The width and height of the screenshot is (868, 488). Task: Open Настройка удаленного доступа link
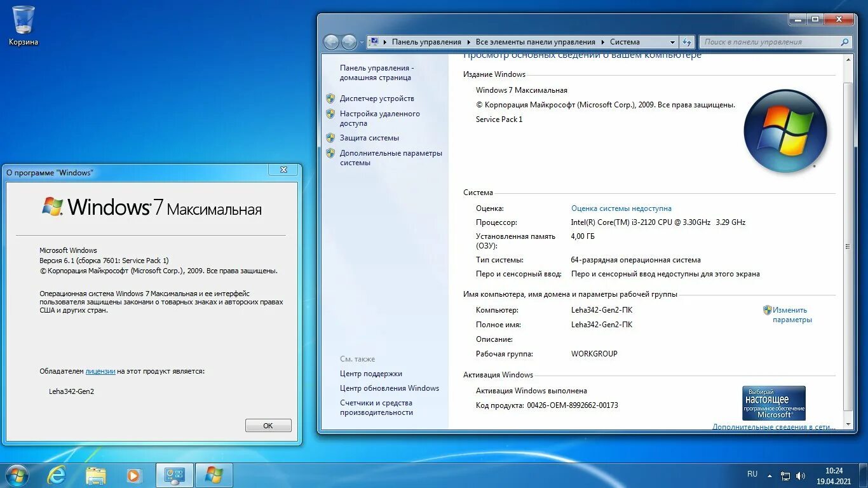(380, 118)
